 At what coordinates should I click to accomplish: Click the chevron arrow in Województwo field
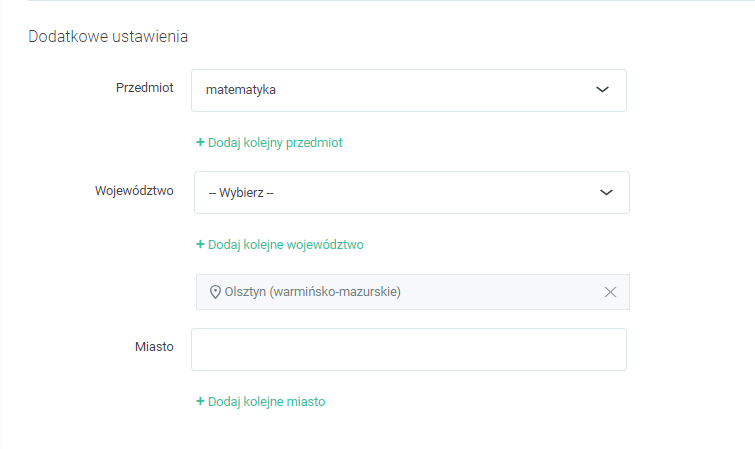(x=605, y=192)
